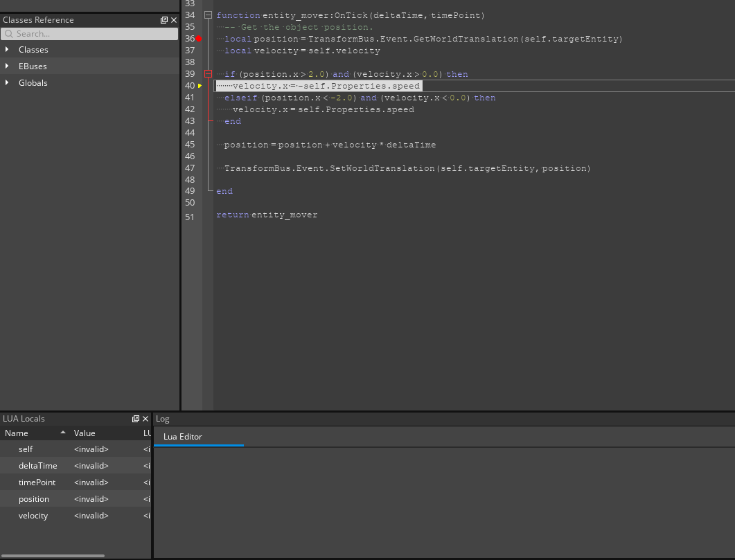Expand the Classes tree node

click(8, 49)
